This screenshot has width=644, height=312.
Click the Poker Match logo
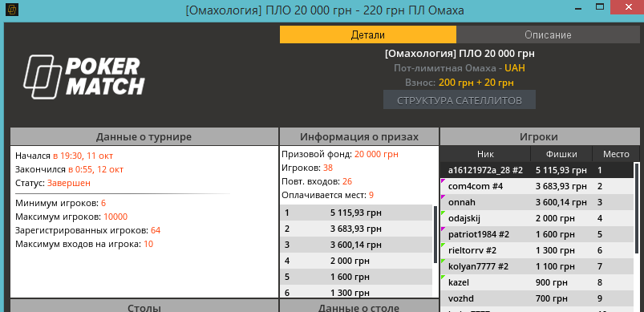tap(83, 77)
